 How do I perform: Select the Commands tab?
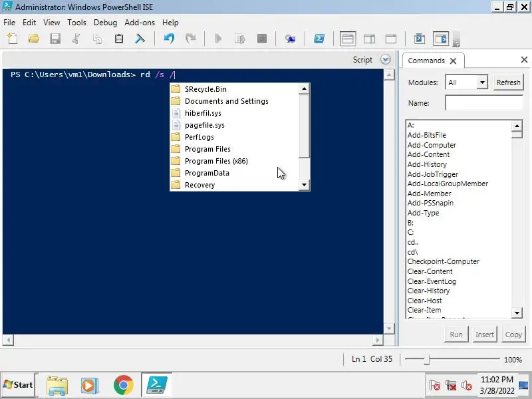click(426, 61)
